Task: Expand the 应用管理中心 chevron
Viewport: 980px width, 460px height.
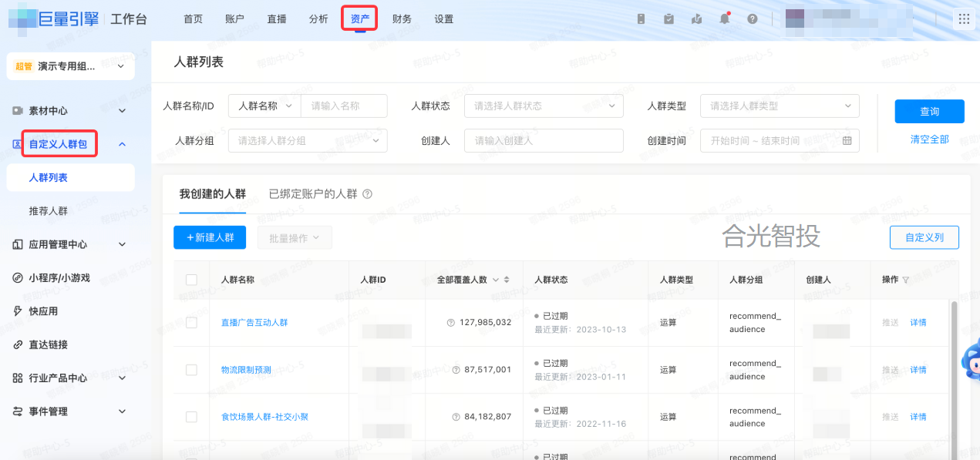Action: pos(122,244)
